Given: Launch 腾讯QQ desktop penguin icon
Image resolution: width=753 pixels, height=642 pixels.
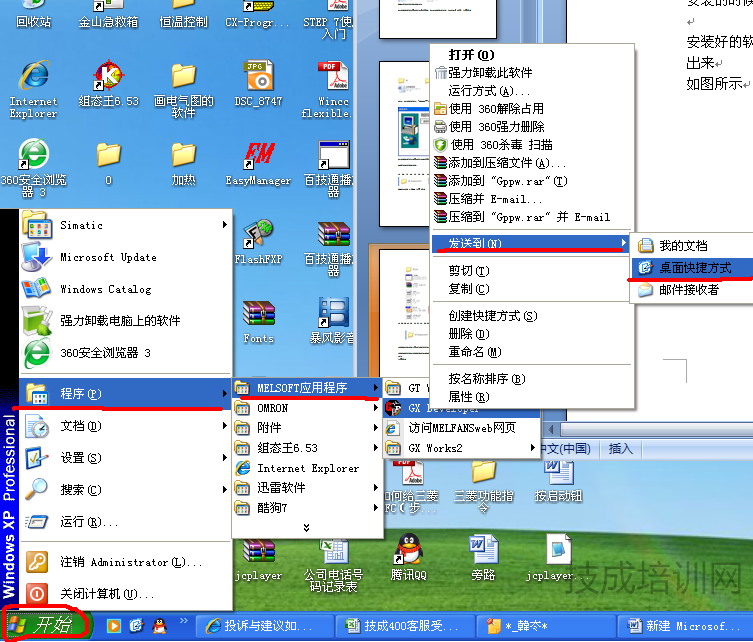Looking at the screenshot, I should (407, 550).
